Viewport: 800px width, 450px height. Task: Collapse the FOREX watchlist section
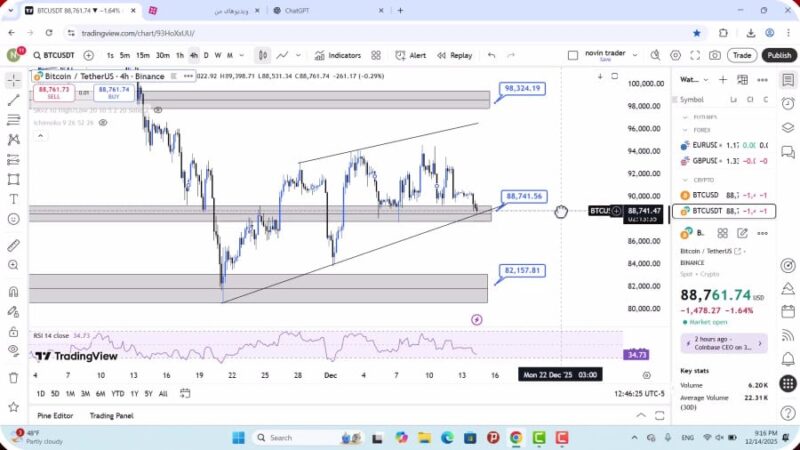pos(686,129)
